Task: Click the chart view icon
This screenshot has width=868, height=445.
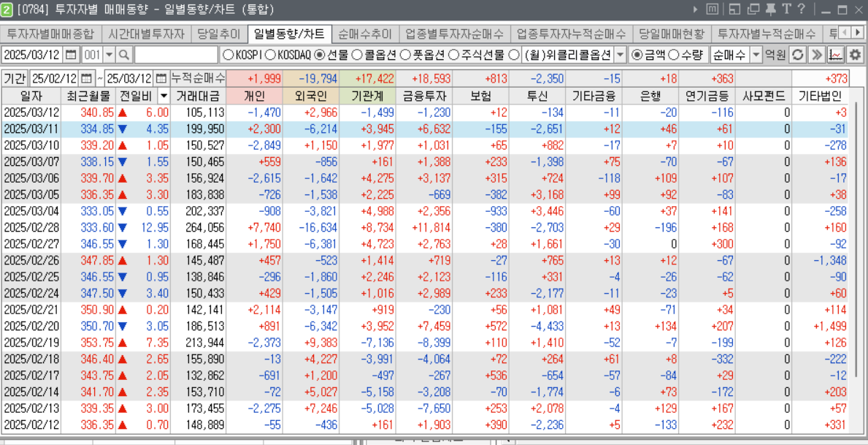Action: [x=836, y=55]
